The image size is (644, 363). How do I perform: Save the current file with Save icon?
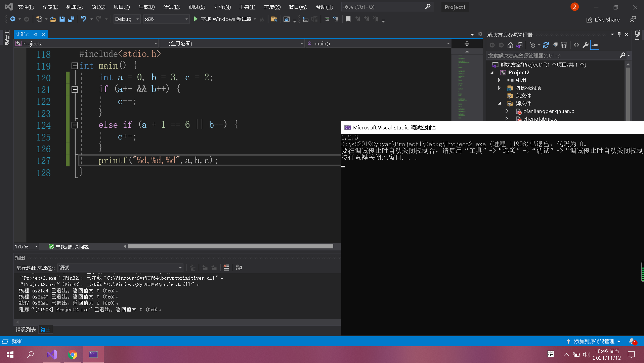coord(62,19)
